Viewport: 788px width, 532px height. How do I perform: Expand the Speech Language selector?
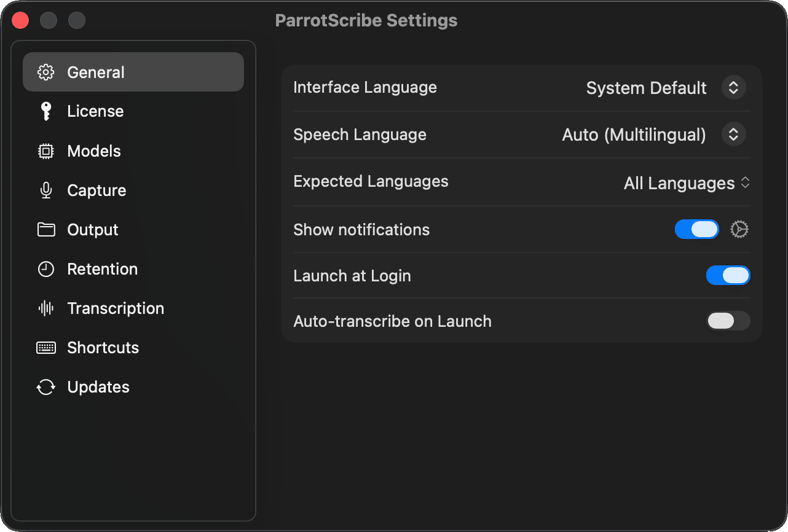point(733,135)
